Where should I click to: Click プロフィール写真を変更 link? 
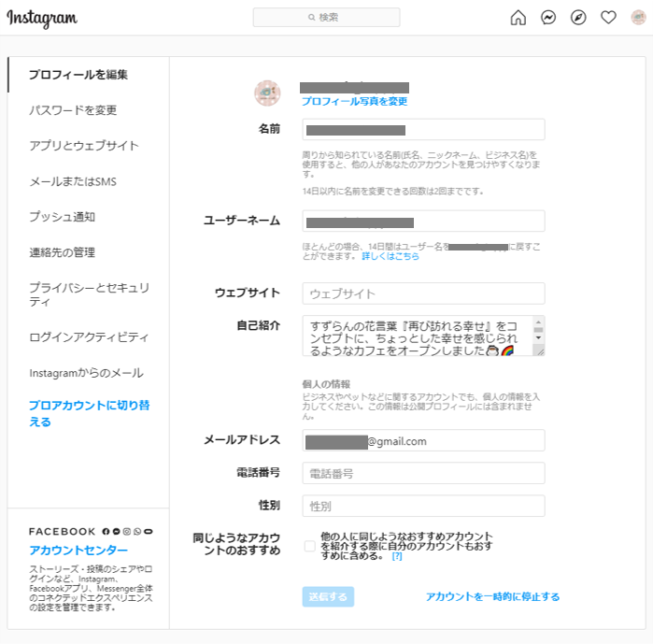(x=354, y=101)
